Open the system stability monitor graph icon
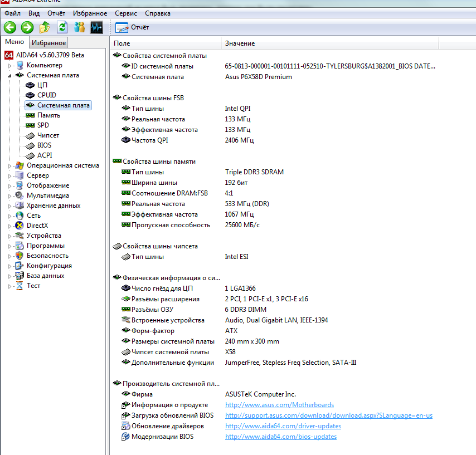The height and width of the screenshot is (455, 476). click(x=96, y=28)
